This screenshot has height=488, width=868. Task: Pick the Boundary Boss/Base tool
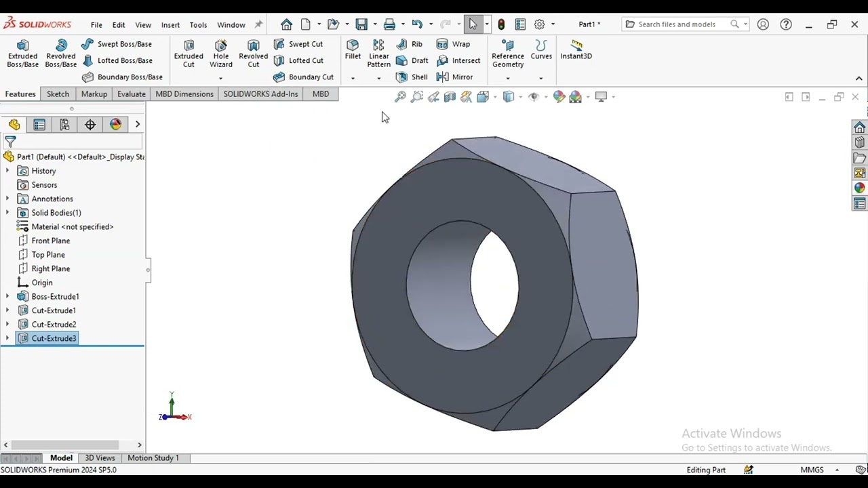tap(122, 77)
